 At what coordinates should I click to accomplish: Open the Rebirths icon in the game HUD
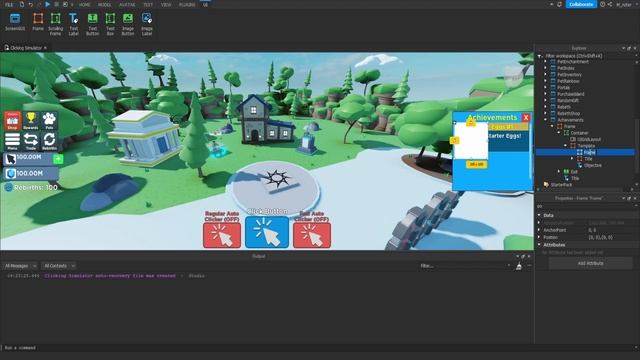pyautogui.click(x=49, y=141)
